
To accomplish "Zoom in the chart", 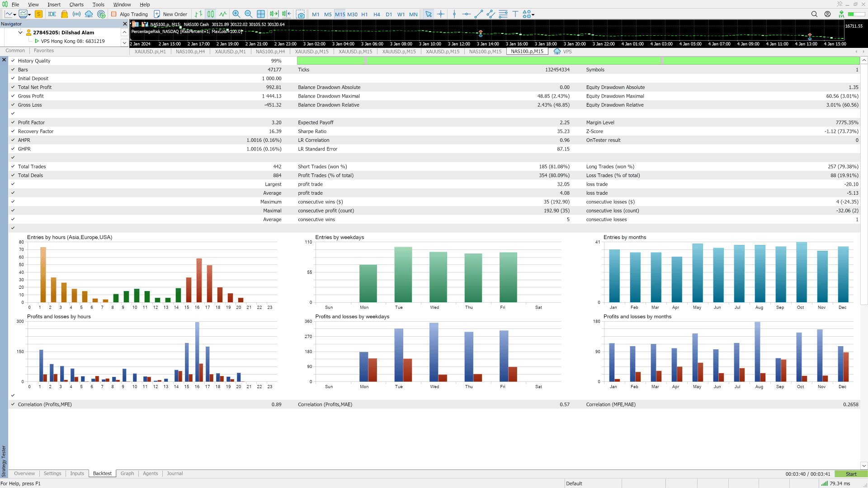I will 236,14.
